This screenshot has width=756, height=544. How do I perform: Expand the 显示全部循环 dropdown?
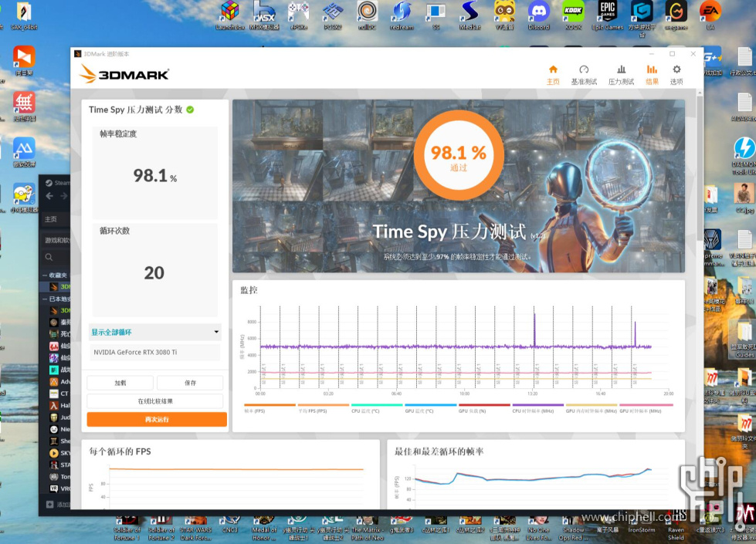click(x=154, y=332)
